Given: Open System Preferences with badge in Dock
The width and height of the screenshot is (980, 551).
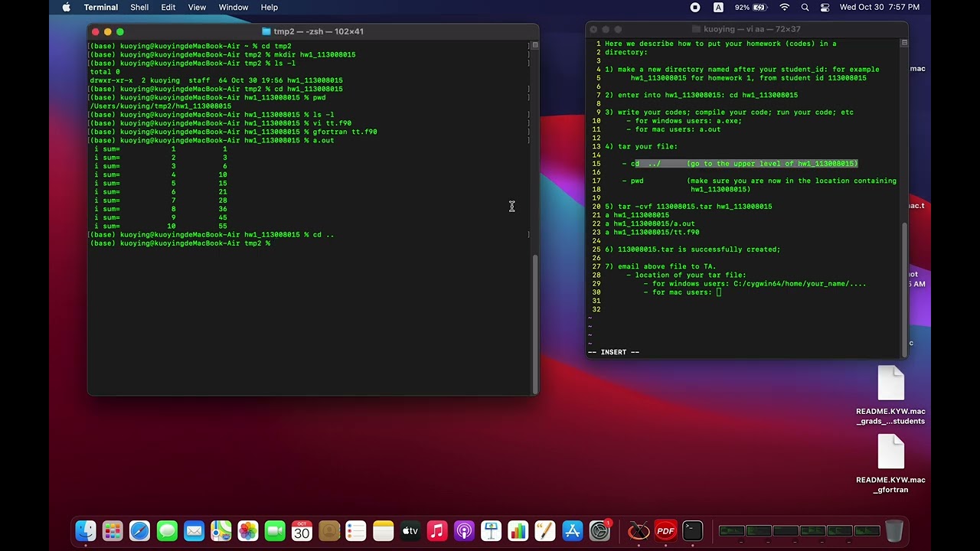Looking at the screenshot, I should tap(600, 530).
